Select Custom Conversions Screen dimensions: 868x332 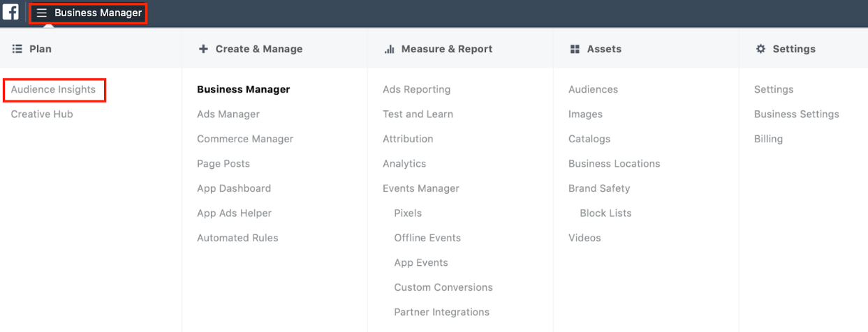tap(443, 287)
